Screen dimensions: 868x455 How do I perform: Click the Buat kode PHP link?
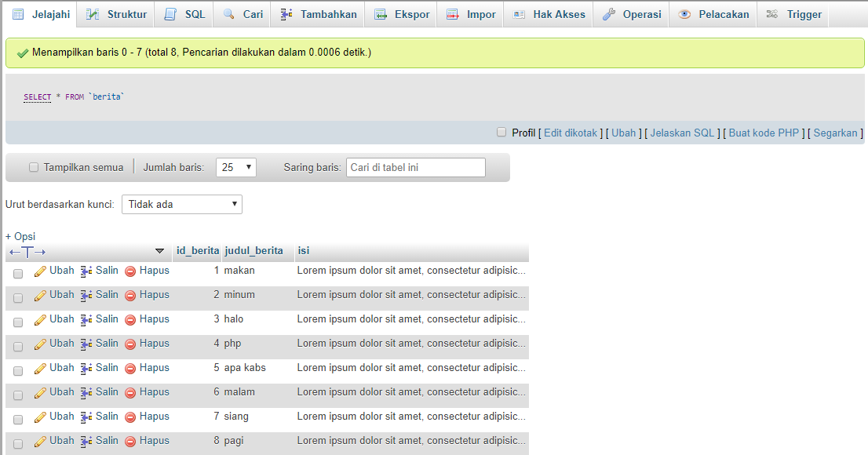tap(763, 132)
